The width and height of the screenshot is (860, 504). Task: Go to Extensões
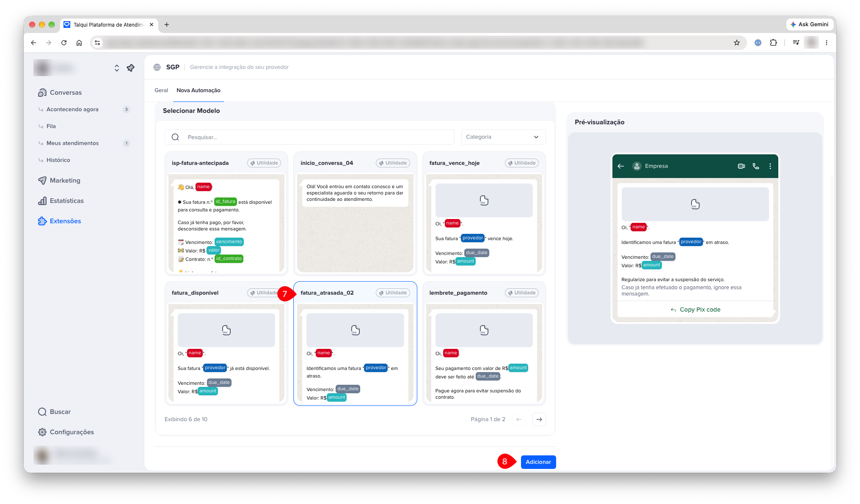coord(60,221)
